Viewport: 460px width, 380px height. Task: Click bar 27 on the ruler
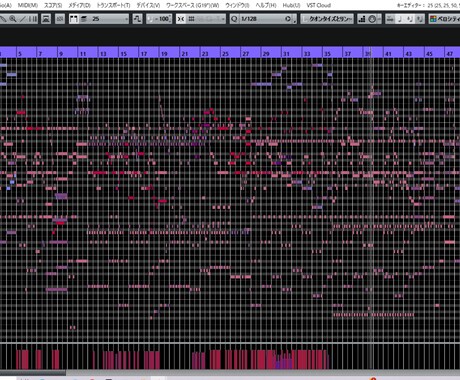tap(246, 53)
